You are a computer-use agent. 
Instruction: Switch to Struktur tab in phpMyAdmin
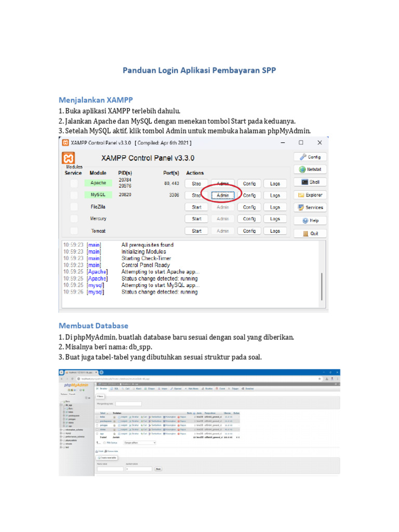(x=102, y=389)
